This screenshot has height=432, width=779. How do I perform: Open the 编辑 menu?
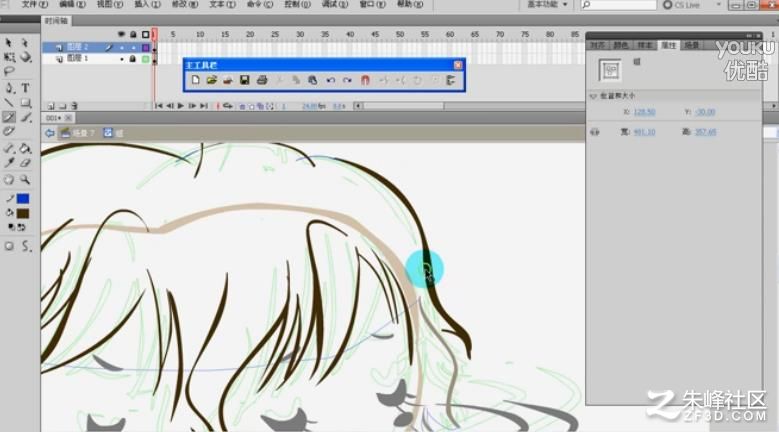click(x=73, y=4)
